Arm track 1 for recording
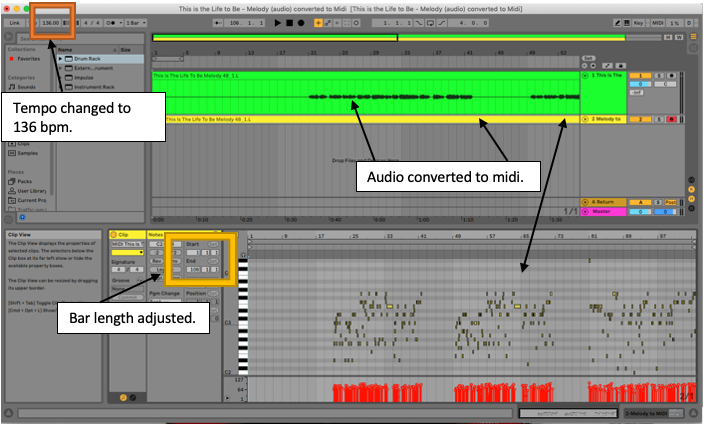 [x=671, y=76]
